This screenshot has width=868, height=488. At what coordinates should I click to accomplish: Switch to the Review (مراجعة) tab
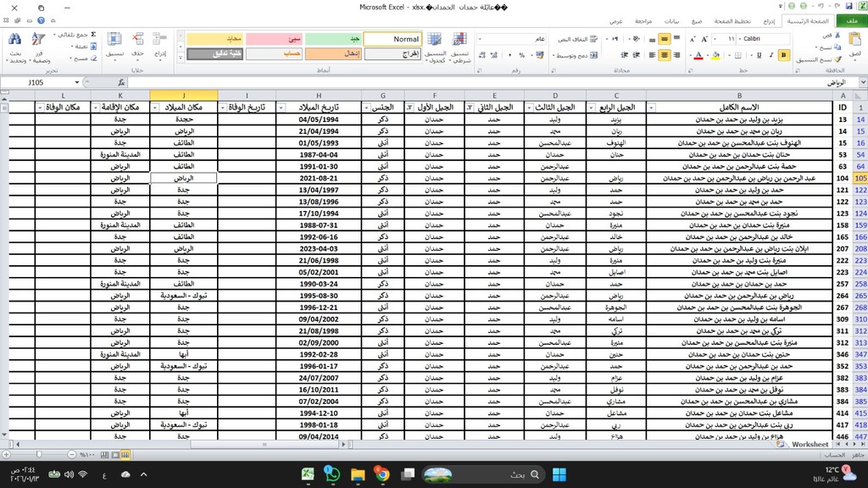[x=643, y=21]
